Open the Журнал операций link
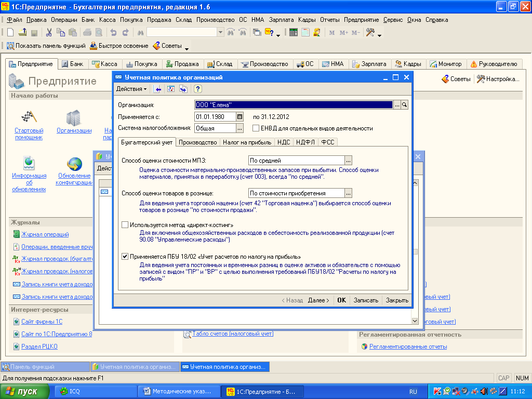Viewport: 532px width, 399px height. [45, 234]
